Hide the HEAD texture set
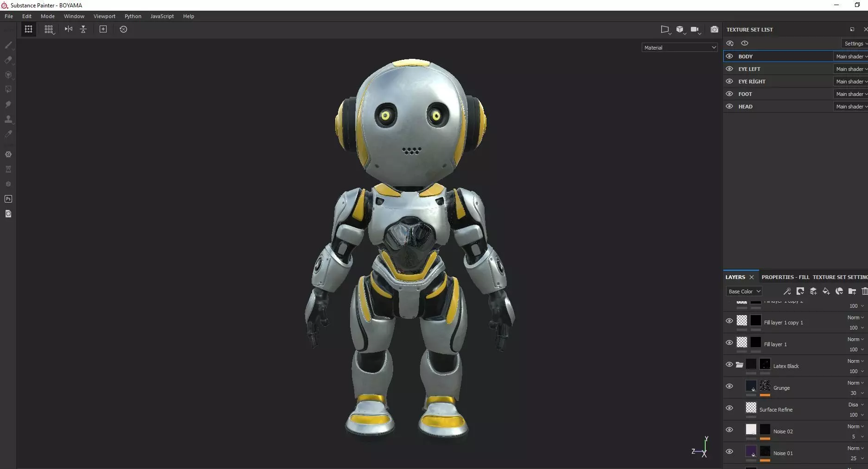868x469 pixels. pyautogui.click(x=729, y=106)
